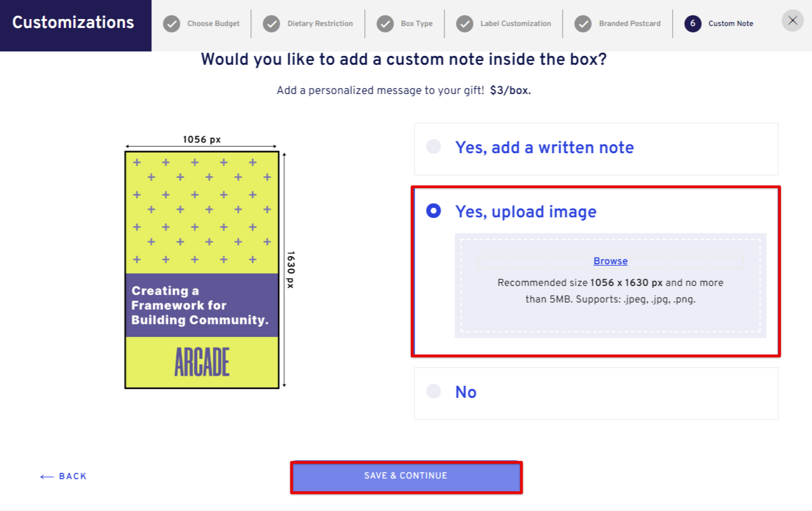Click the Branded Postcard checkmark icon

tap(583, 24)
